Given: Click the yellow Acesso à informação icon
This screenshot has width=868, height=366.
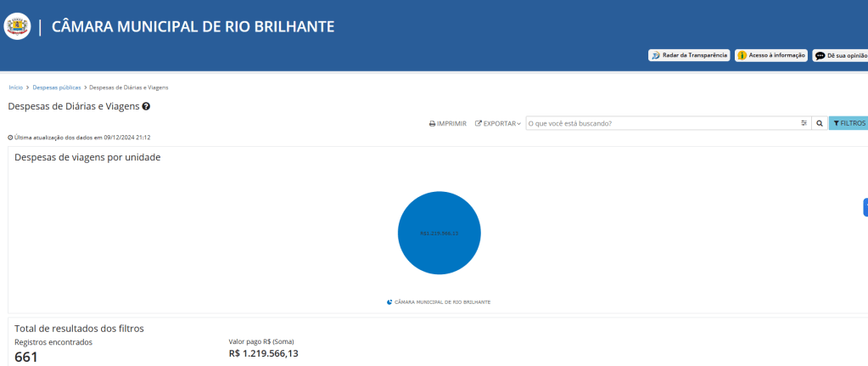Looking at the screenshot, I should tap(742, 55).
